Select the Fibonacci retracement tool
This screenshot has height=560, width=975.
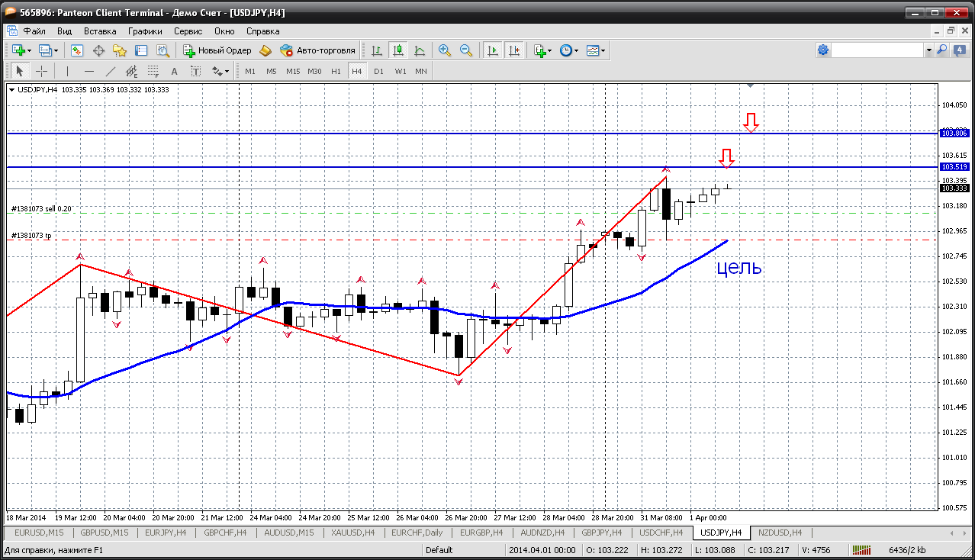pos(153,71)
